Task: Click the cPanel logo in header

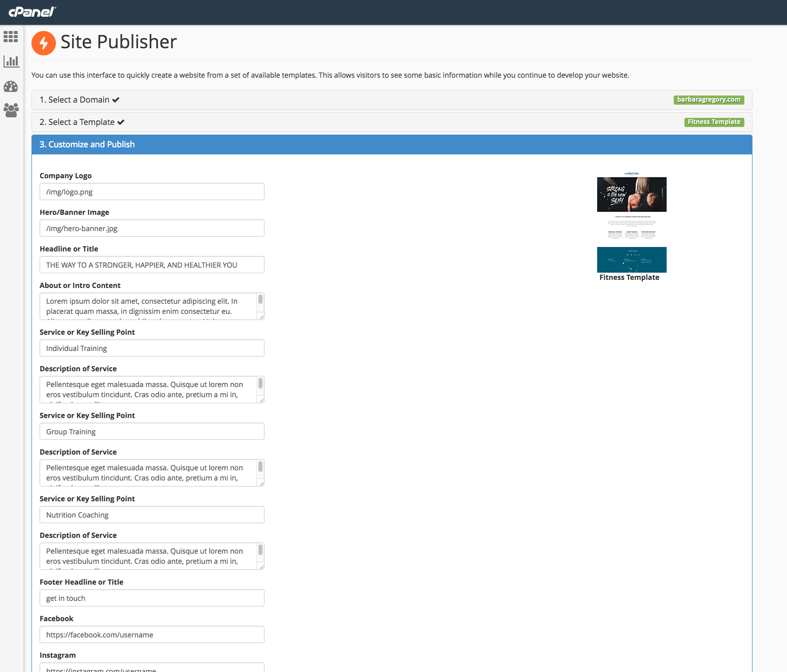Action: click(32, 12)
